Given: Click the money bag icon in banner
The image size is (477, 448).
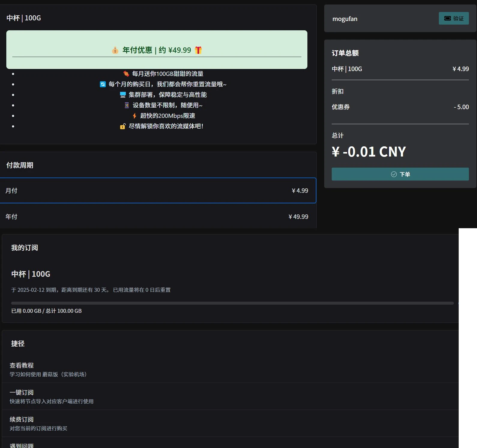Looking at the screenshot, I should pos(115,50).
